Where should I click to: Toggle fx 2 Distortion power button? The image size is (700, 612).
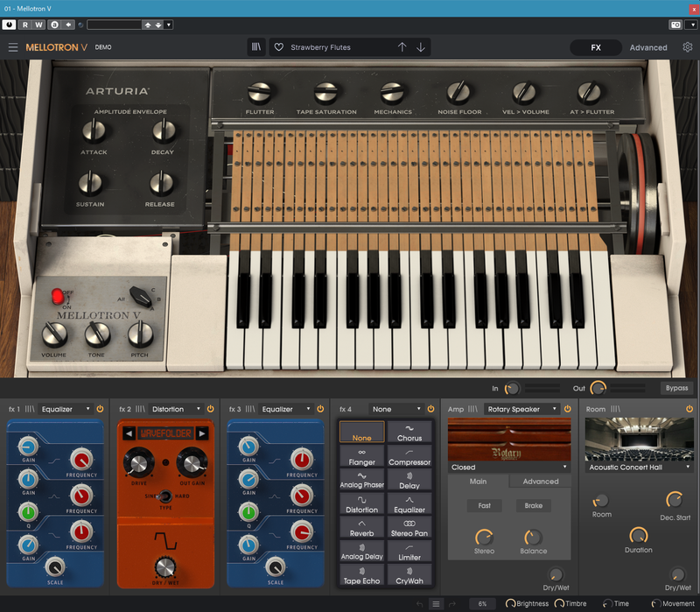(x=210, y=409)
